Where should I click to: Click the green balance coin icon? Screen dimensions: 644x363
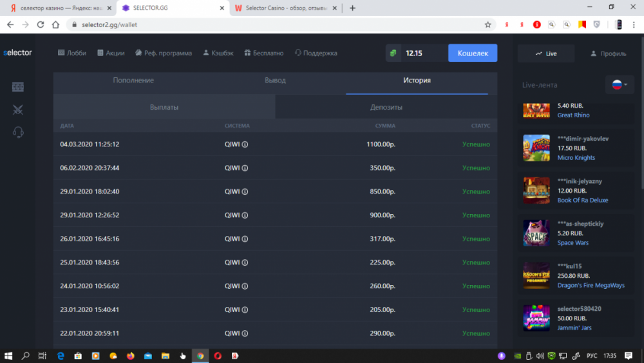click(x=393, y=53)
